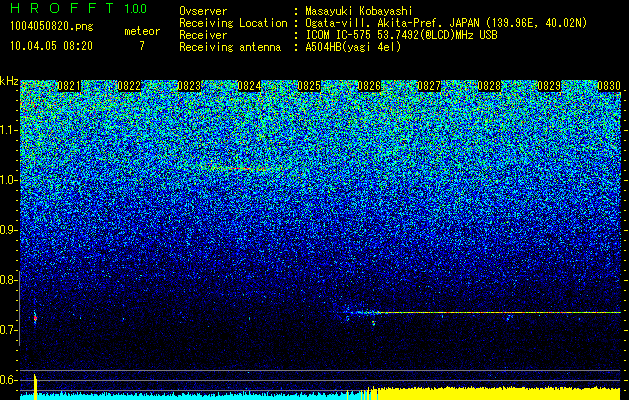Click the 0822 time marker
The width and height of the screenshot is (629, 400).
(129, 86)
